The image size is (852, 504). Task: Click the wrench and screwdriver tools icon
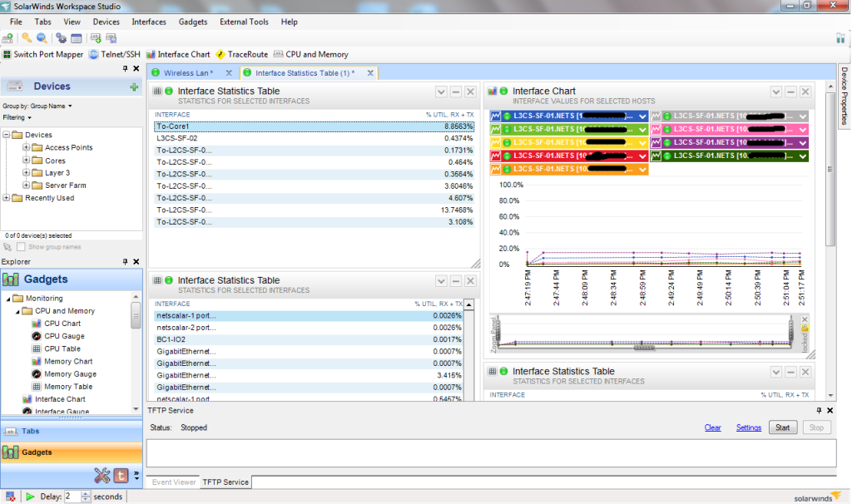click(x=102, y=475)
